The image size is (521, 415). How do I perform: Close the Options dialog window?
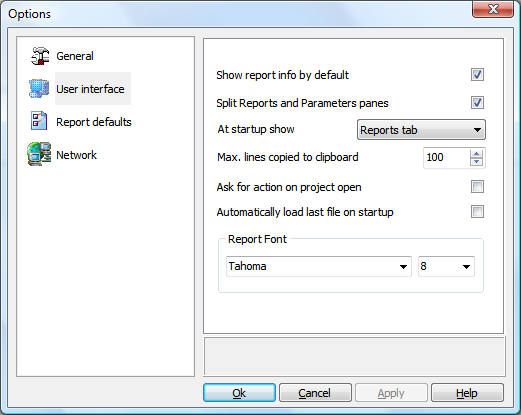point(493,9)
